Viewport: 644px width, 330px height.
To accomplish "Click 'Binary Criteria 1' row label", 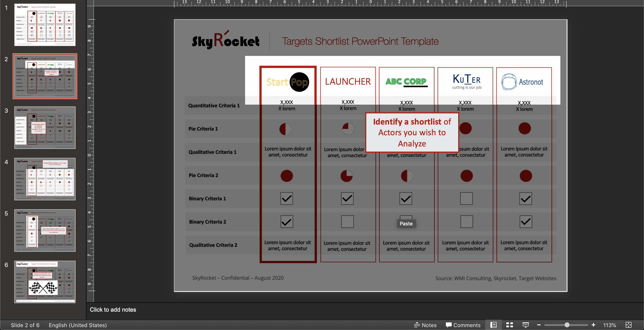I will pos(208,199).
